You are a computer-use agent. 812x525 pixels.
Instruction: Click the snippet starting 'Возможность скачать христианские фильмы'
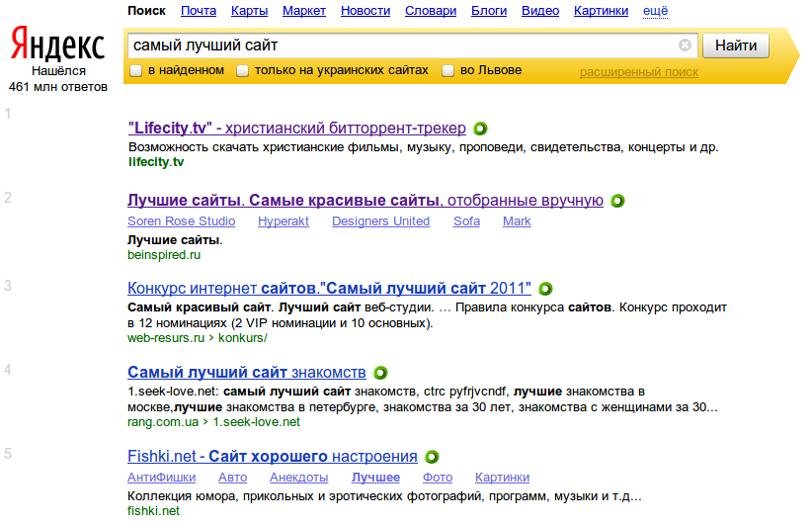coord(423,147)
